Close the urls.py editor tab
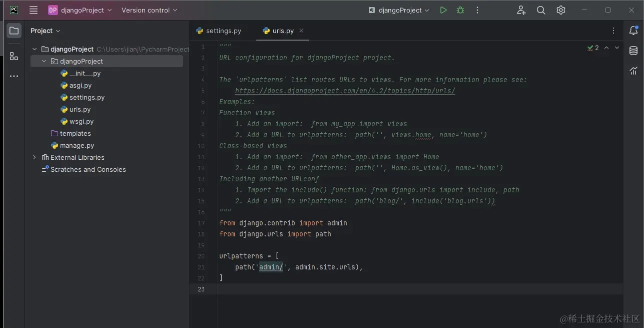 pos(301,31)
